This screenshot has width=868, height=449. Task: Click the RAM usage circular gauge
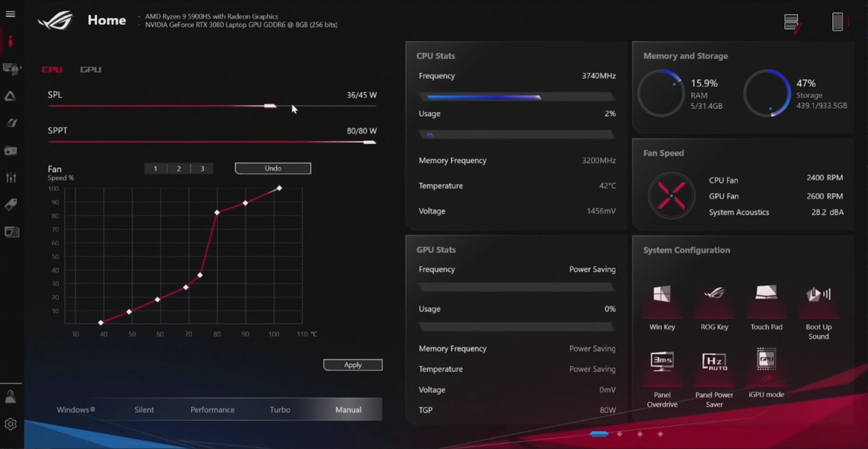(x=661, y=93)
